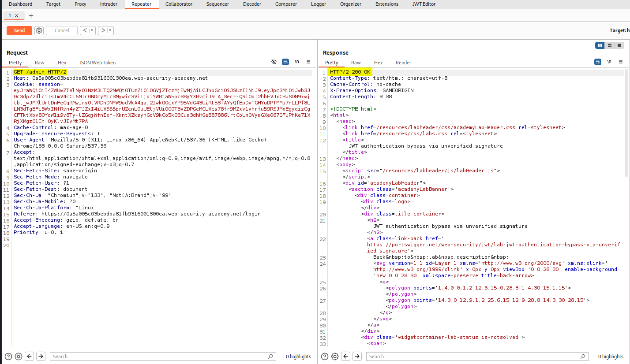
Task: Select Hex view in Request panel
Action: tap(62, 63)
